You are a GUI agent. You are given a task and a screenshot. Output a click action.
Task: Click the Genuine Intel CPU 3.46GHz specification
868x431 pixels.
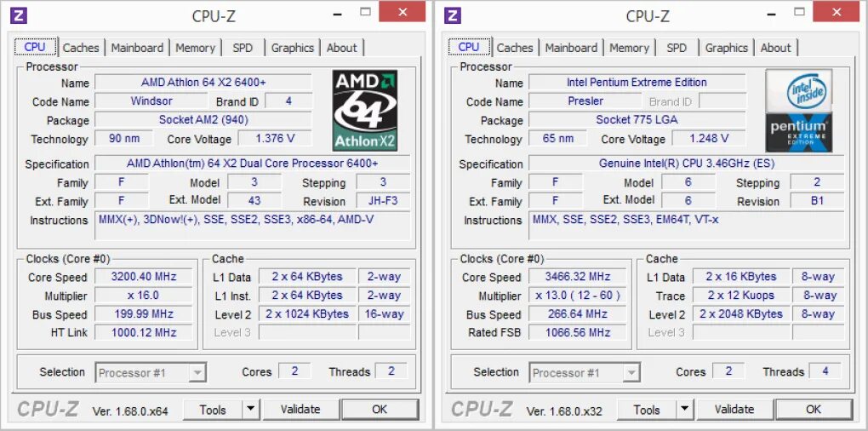coord(687,164)
